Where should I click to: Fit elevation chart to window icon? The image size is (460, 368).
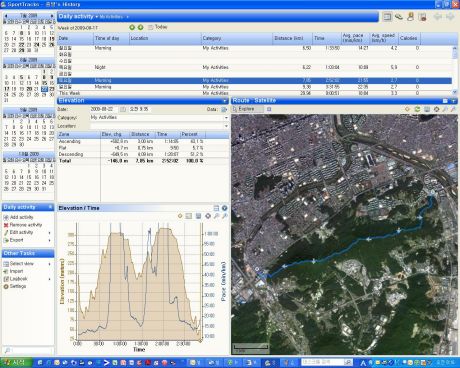coord(208,216)
